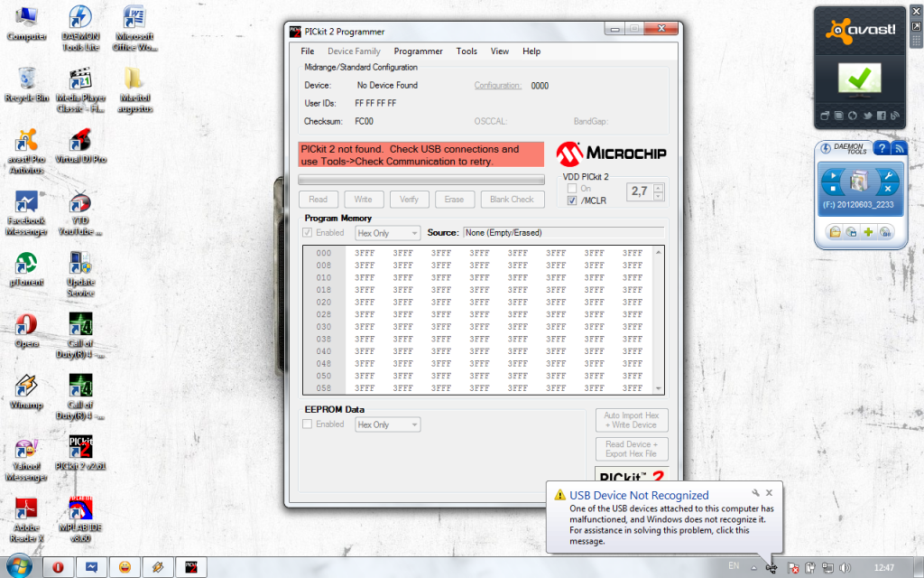Open DAEMON Tools Lite desktop shortcut
The height and width of the screenshot is (578, 924).
point(80,28)
